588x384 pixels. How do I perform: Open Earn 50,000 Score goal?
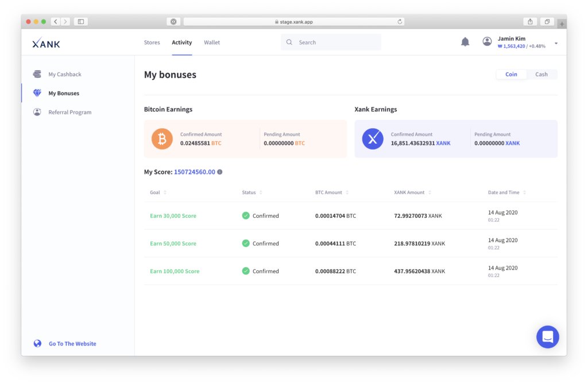point(173,244)
